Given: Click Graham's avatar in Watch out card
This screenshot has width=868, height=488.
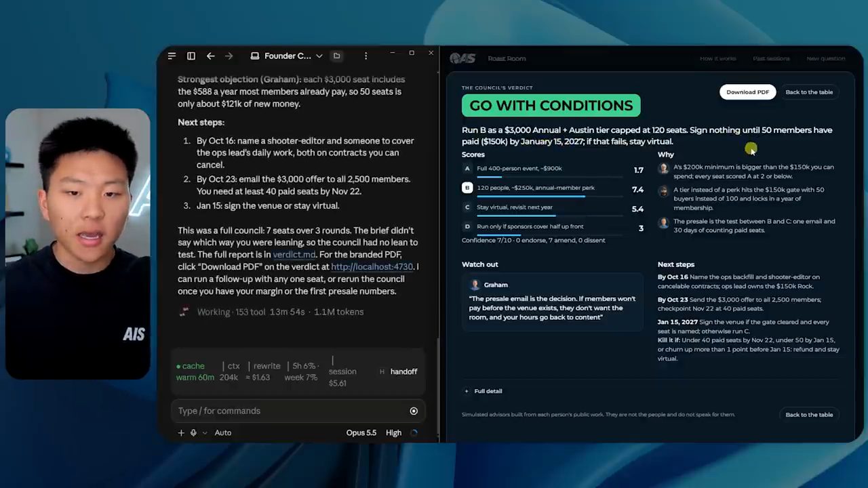Looking at the screenshot, I should (475, 285).
